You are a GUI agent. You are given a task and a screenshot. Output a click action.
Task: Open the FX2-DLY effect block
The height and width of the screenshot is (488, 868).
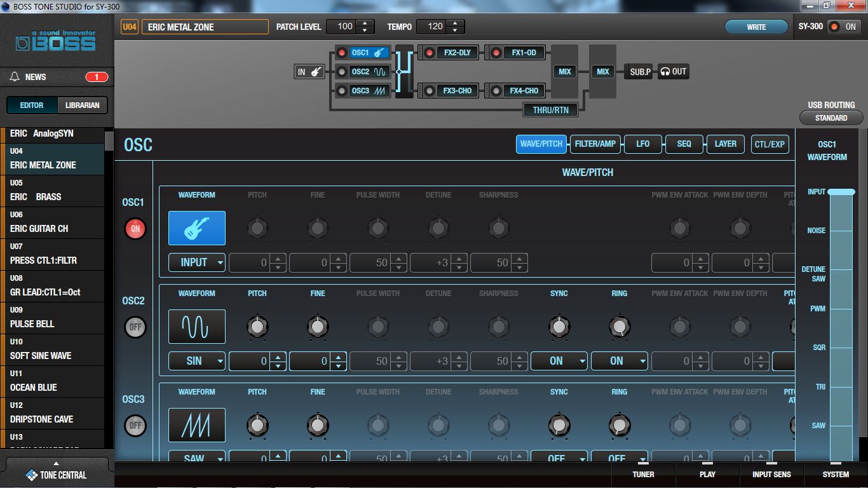(458, 53)
